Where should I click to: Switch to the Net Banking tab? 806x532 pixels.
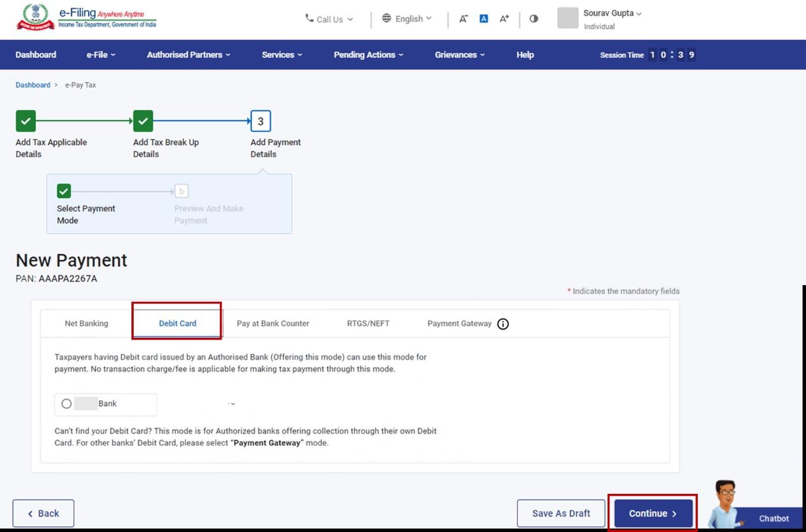(x=86, y=323)
